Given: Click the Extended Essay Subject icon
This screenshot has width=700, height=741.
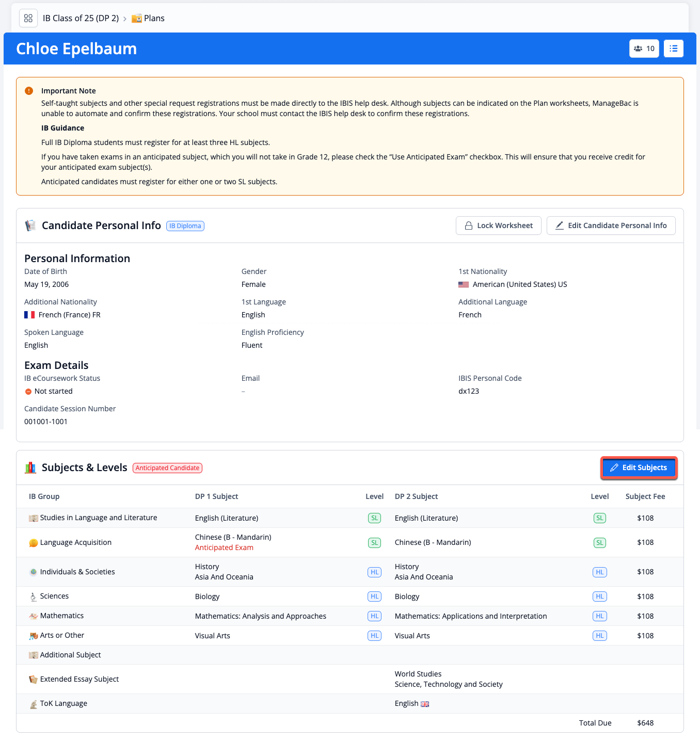Looking at the screenshot, I should click(x=34, y=680).
